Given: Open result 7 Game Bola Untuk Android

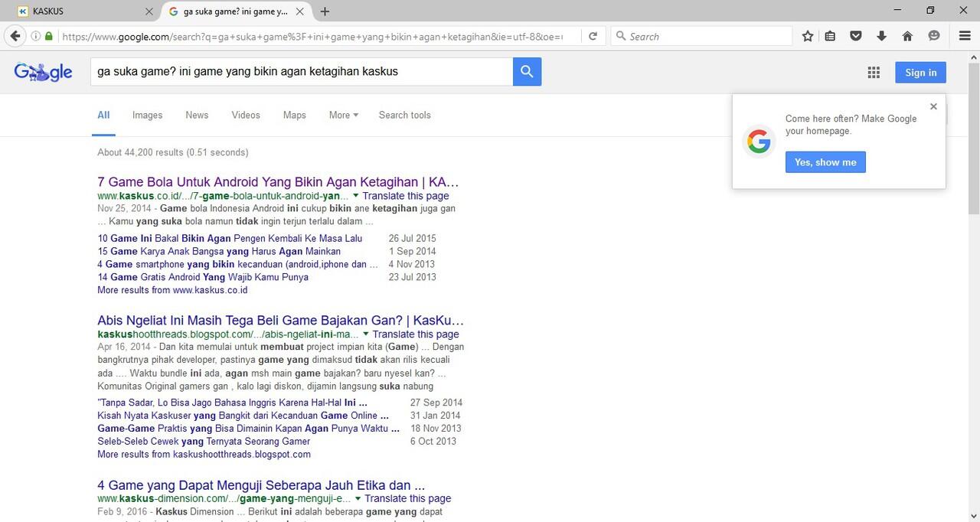Looking at the screenshot, I should [278, 182].
